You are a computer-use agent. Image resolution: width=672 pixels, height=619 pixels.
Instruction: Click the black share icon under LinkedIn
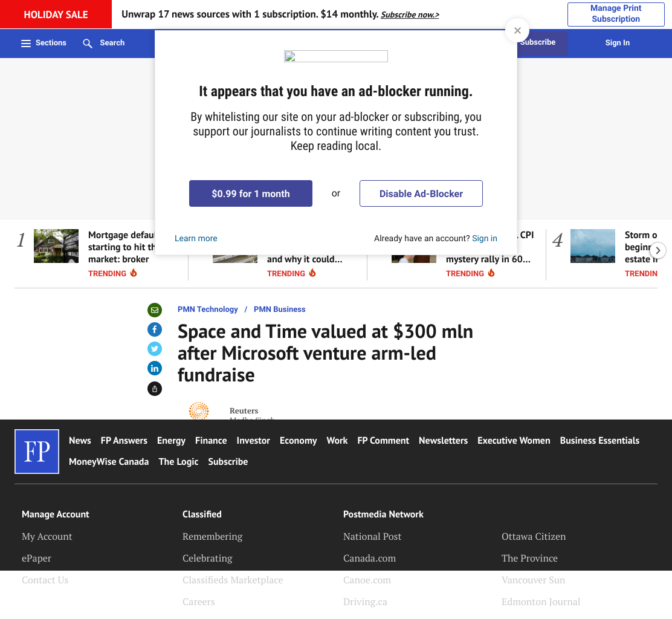tap(155, 389)
